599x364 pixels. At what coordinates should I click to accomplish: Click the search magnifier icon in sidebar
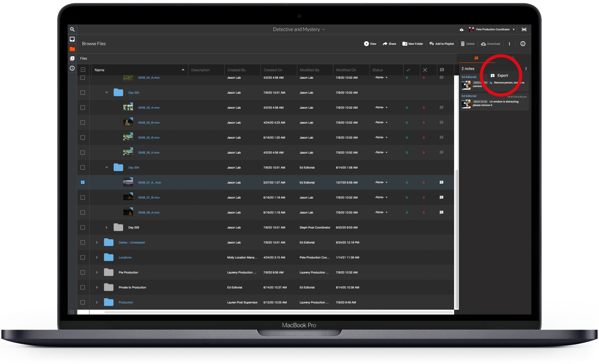[72, 29]
